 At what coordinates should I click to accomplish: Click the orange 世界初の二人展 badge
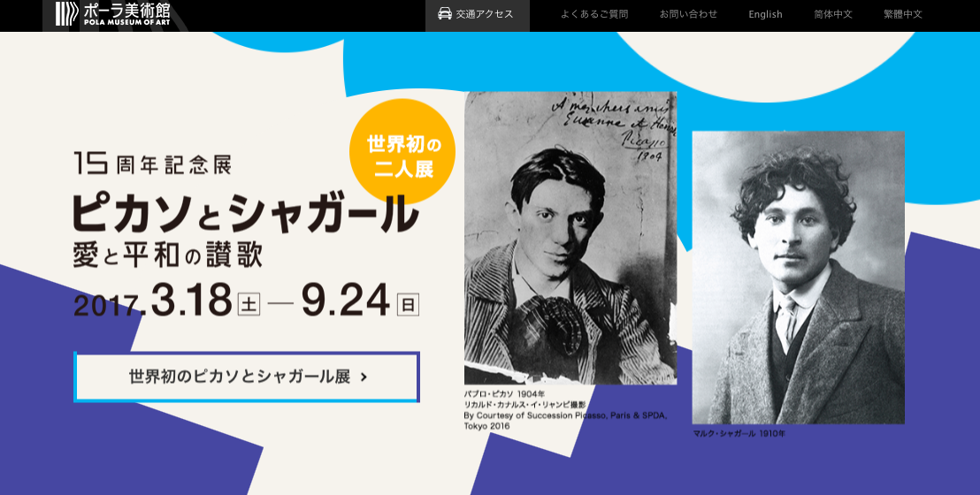pyautogui.click(x=402, y=152)
